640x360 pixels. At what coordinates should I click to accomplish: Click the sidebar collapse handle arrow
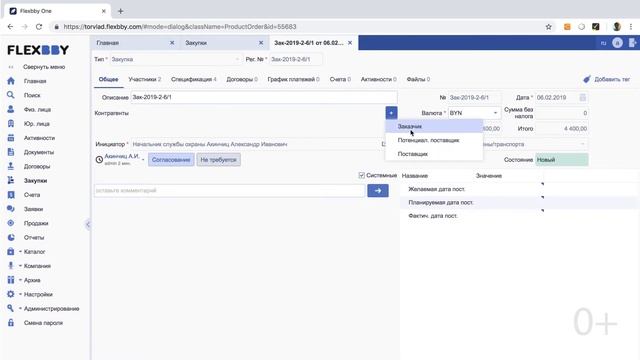tap(88, 224)
